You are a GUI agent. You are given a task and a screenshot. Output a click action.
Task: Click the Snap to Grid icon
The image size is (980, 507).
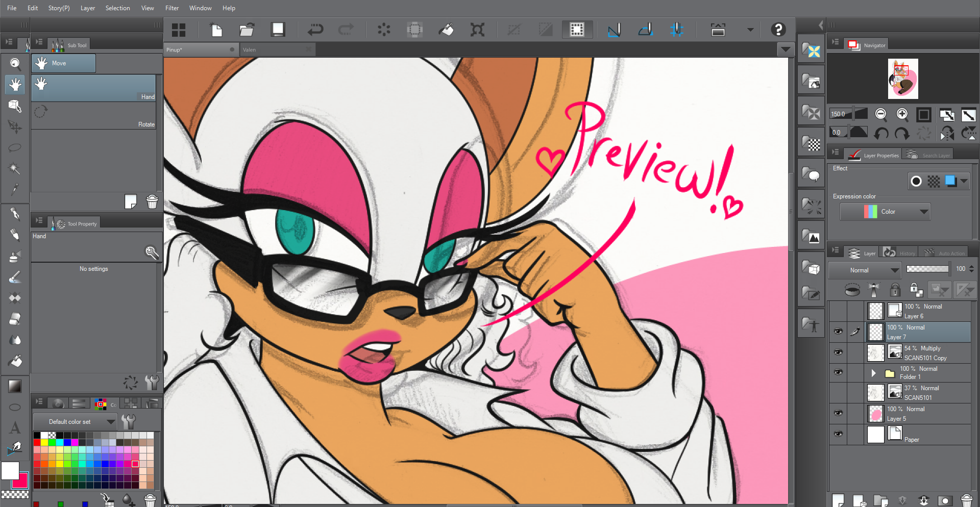tap(676, 30)
